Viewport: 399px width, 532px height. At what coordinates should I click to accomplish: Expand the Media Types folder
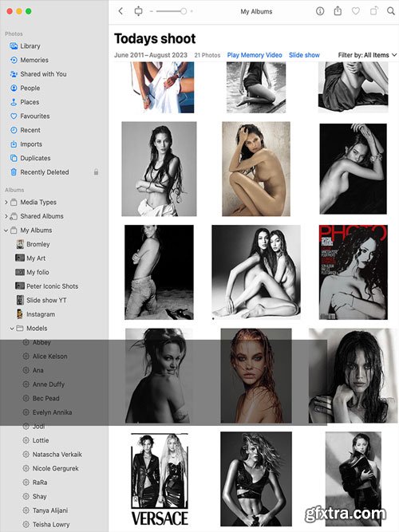coord(6,203)
